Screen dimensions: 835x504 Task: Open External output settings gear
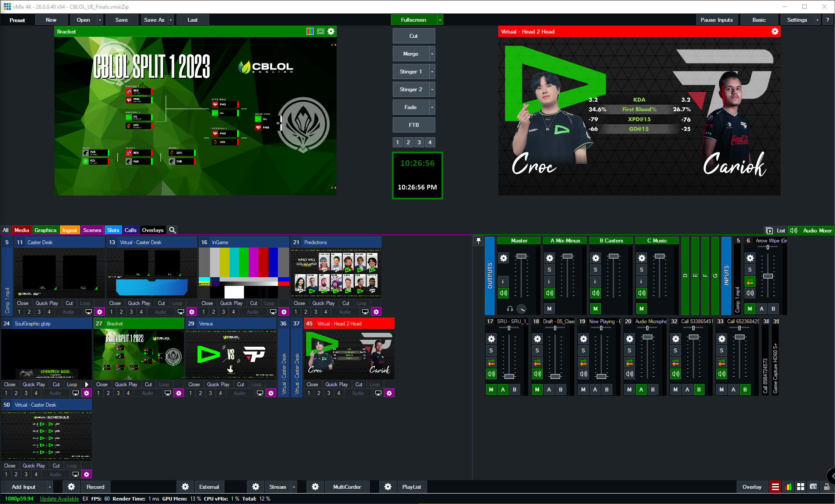pyautogui.click(x=185, y=487)
